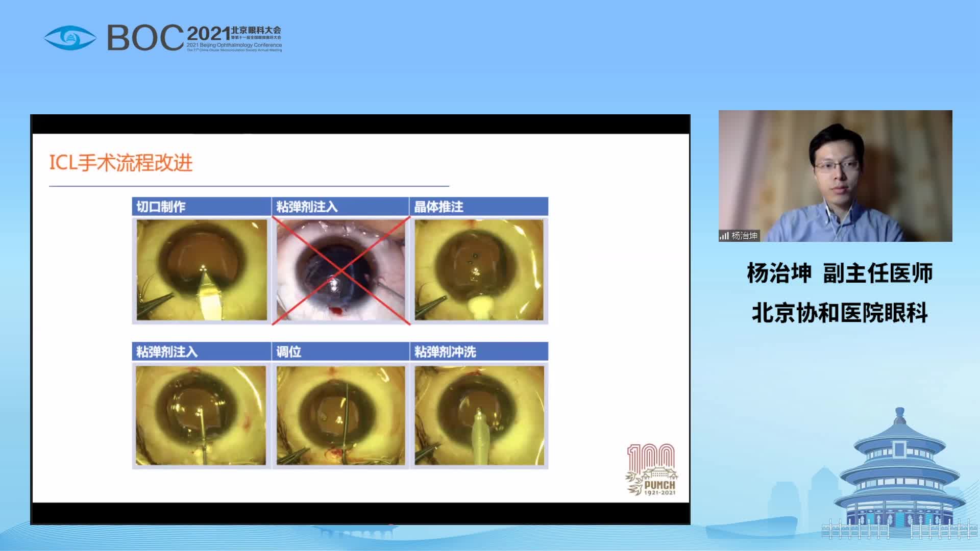Select the 切口制作 surgery image
980x551 pixels.
(x=202, y=270)
